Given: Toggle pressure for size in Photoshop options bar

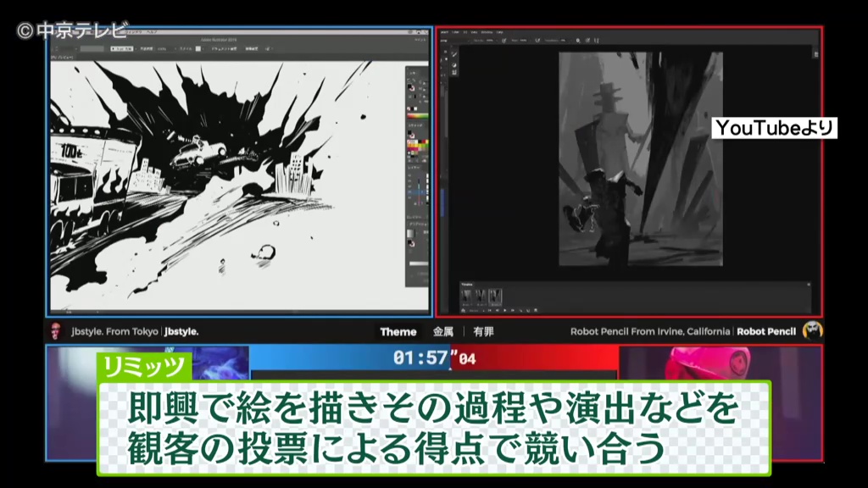Looking at the screenshot, I should (x=588, y=41).
